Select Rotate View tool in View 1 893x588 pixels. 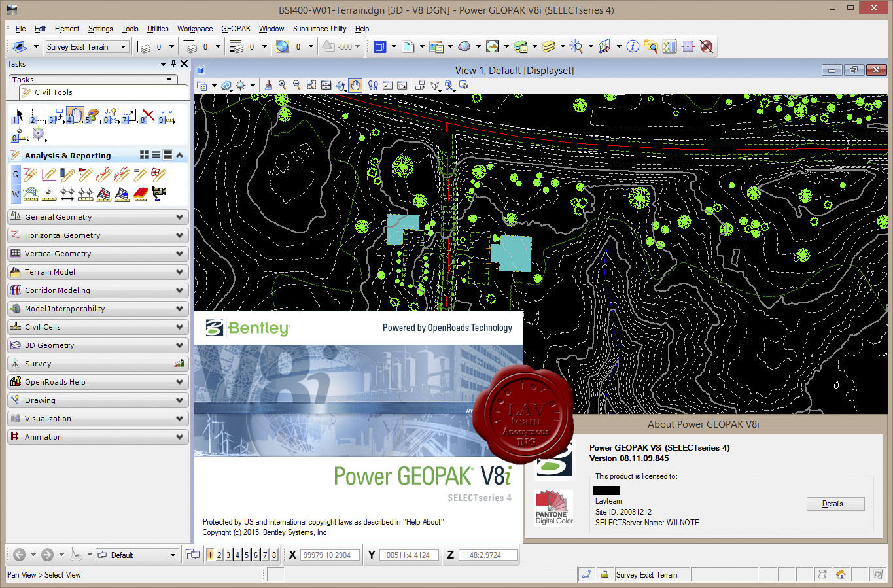tap(340, 85)
